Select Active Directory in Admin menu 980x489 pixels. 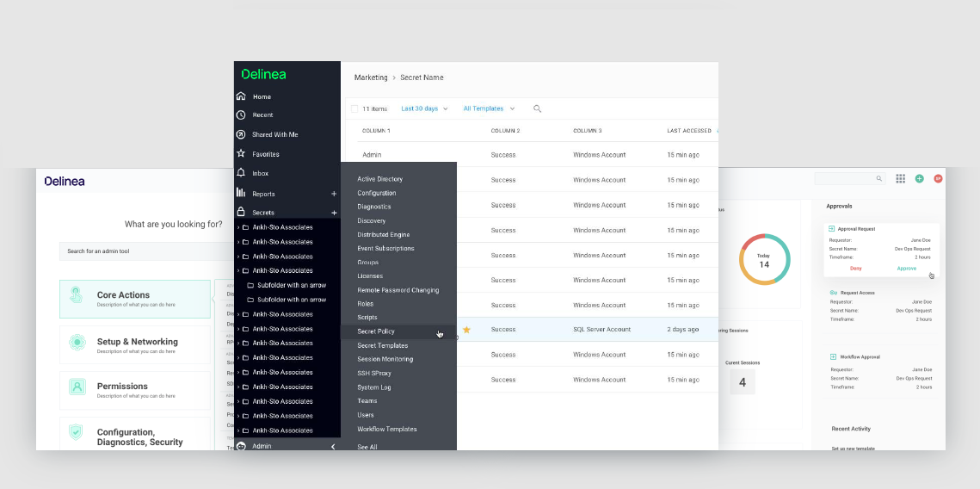tap(380, 179)
